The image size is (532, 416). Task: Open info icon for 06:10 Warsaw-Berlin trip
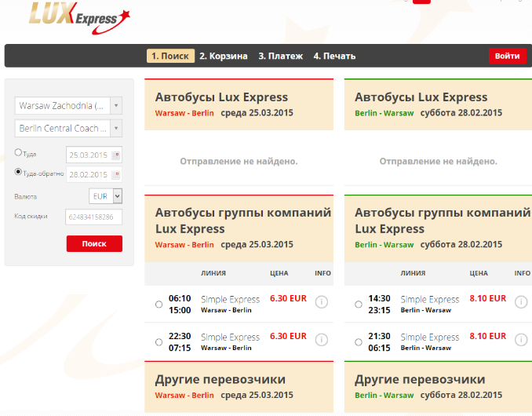click(321, 303)
